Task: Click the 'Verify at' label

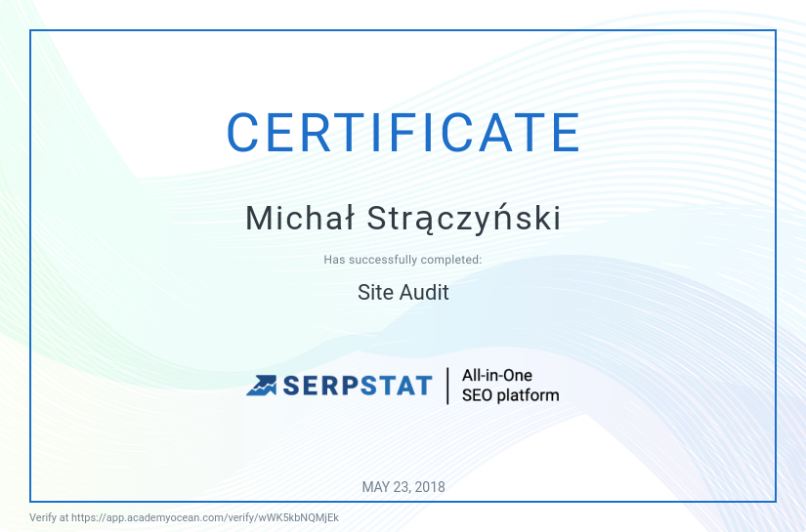Action: [49, 517]
